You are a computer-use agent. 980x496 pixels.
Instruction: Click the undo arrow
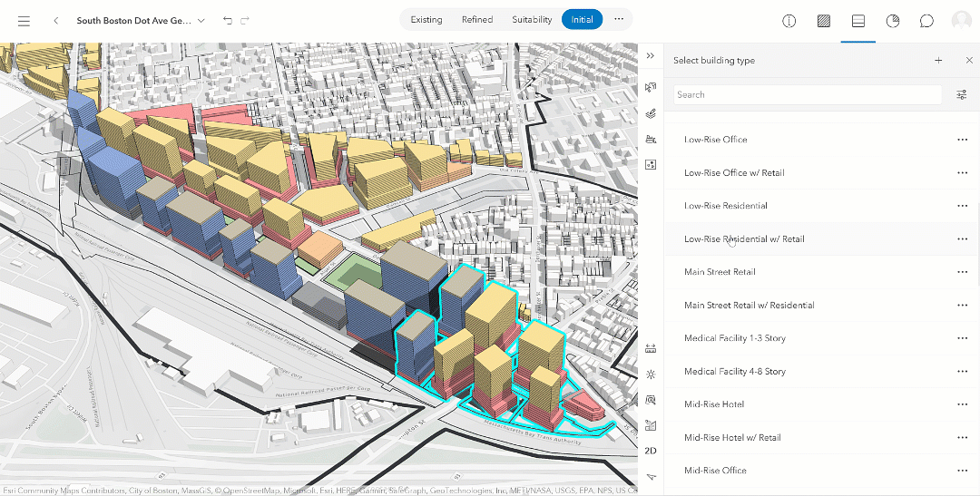pos(227,20)
